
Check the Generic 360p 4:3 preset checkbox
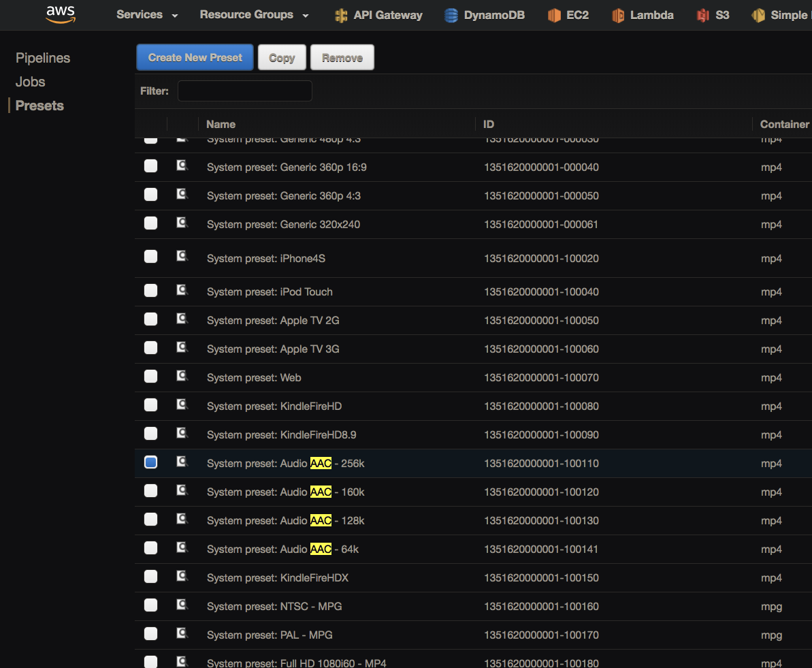coord(150,194)
